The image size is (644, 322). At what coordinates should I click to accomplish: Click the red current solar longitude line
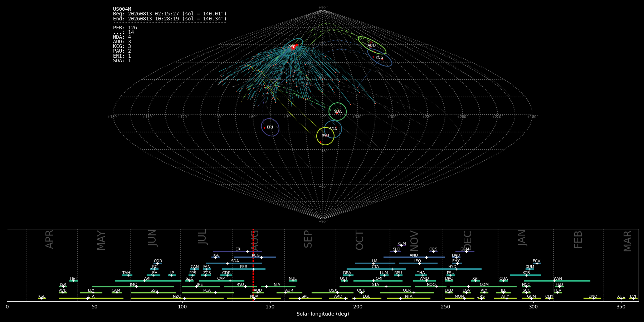pyautogui.click(x=253, y=265)
